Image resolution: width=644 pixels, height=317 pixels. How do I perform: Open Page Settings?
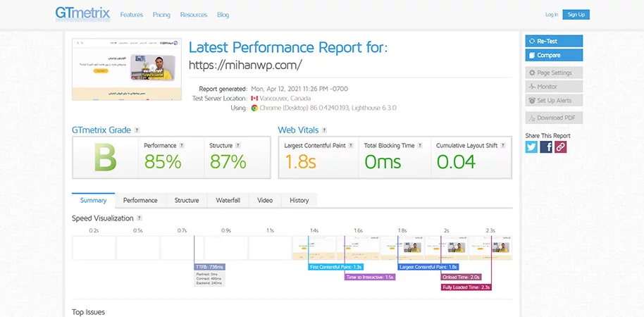tap(554, 73)
